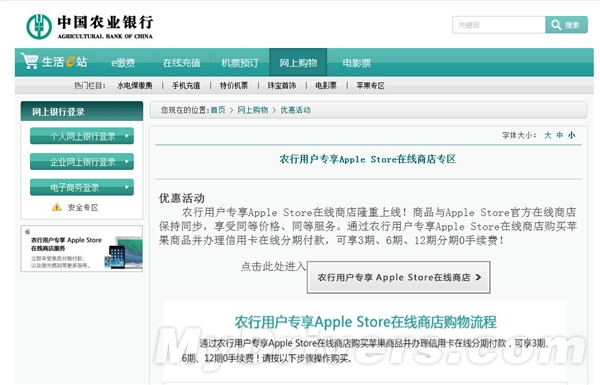Click the 企业网上银行登录 button
This screenshot has width=600, height=385.
[x=82, y=162]
